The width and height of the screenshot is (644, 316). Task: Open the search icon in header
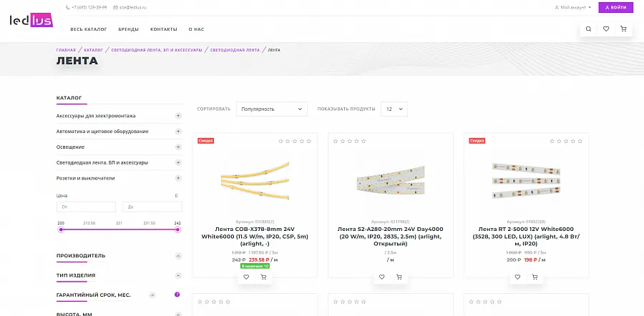[589, 29]
